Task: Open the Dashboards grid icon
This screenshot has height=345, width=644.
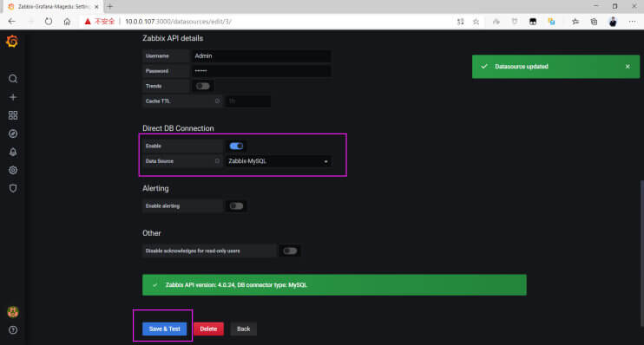Action: click(x=13, y=115)
